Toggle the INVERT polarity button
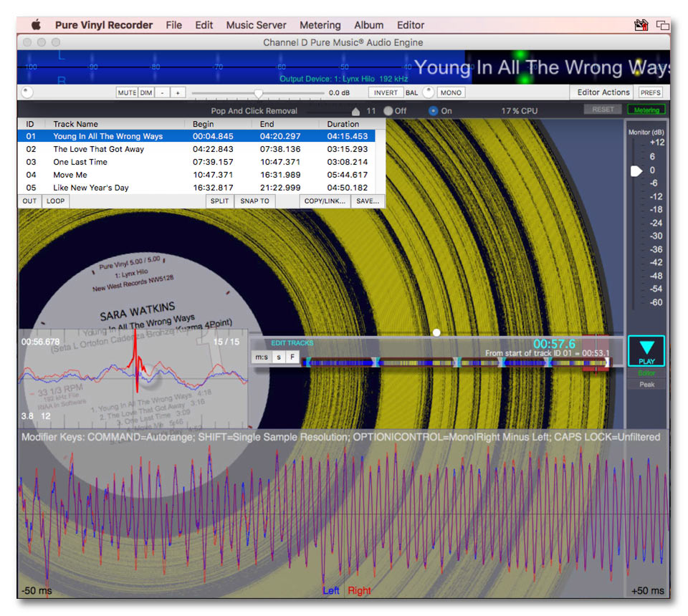This screenshot has width=688, height=616. click(x=386, y=92)
